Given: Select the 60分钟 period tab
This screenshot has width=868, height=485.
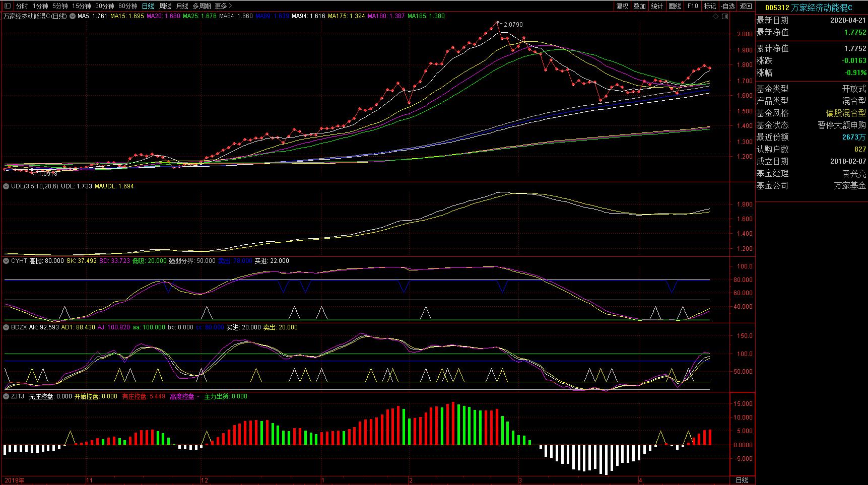Looking at the screenshot, I should [128, 6].
